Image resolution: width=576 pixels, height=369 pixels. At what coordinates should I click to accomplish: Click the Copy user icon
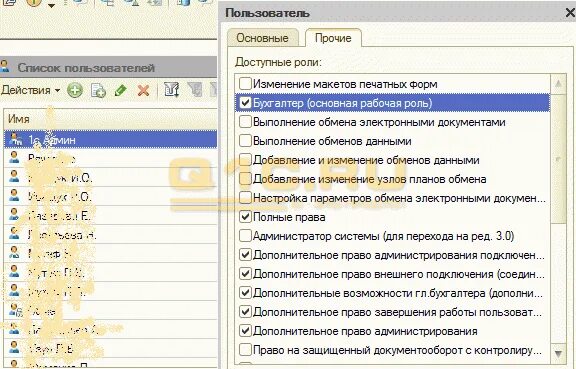pos(98,90)
